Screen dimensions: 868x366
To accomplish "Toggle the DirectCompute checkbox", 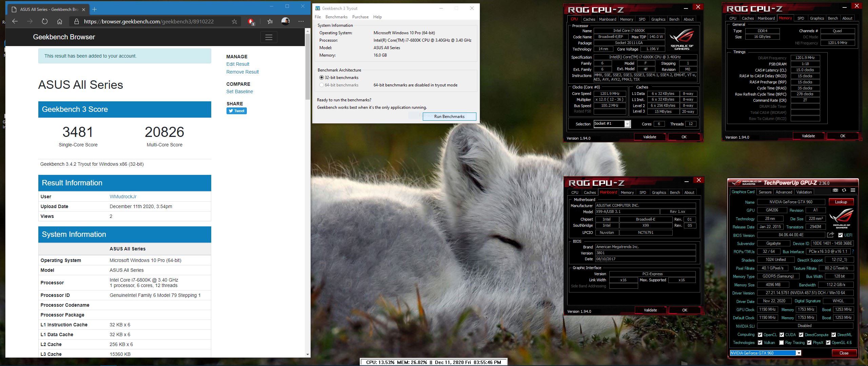I will coord(801,334).
